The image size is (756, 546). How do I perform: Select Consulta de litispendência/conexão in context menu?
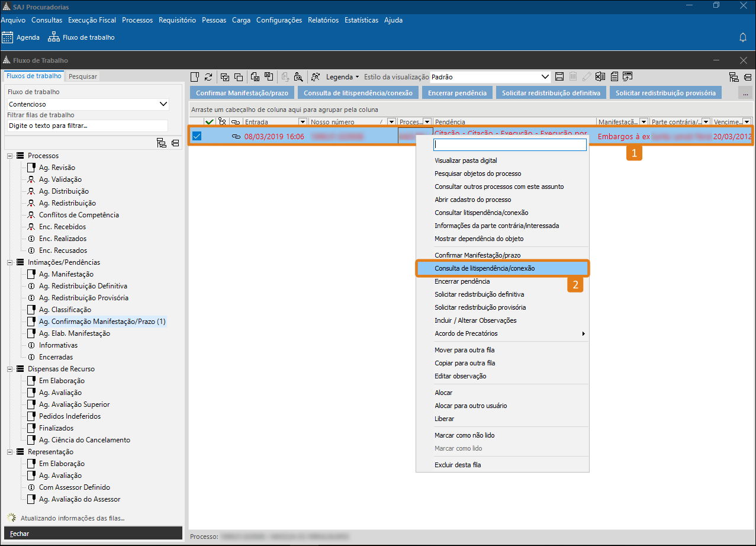(x=484, y=268)
